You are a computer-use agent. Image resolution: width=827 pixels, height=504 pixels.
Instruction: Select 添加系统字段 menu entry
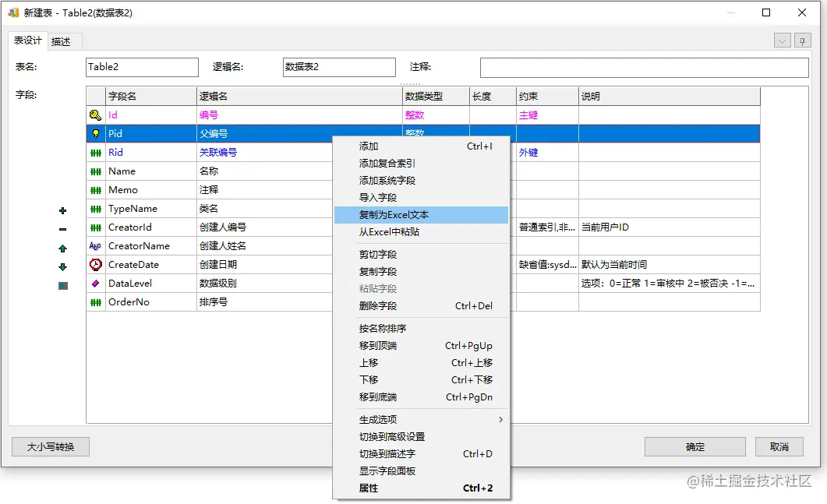[422, 180]
